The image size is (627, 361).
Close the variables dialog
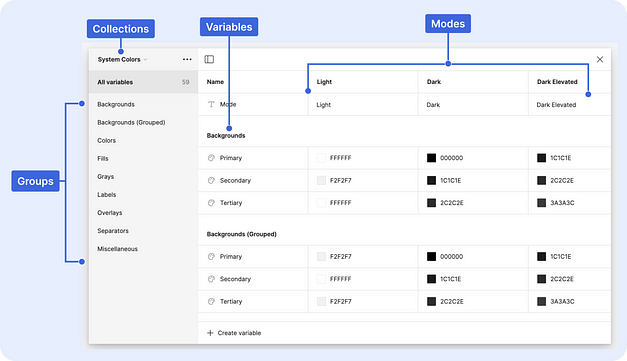point(600,59)
